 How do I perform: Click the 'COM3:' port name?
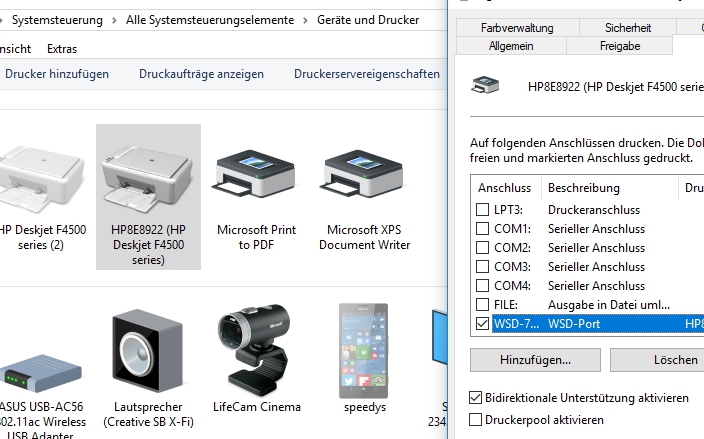click(x=512, y=267)
